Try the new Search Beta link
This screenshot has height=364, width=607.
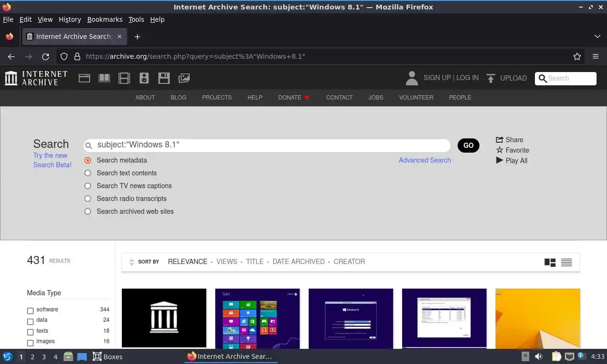52,160
